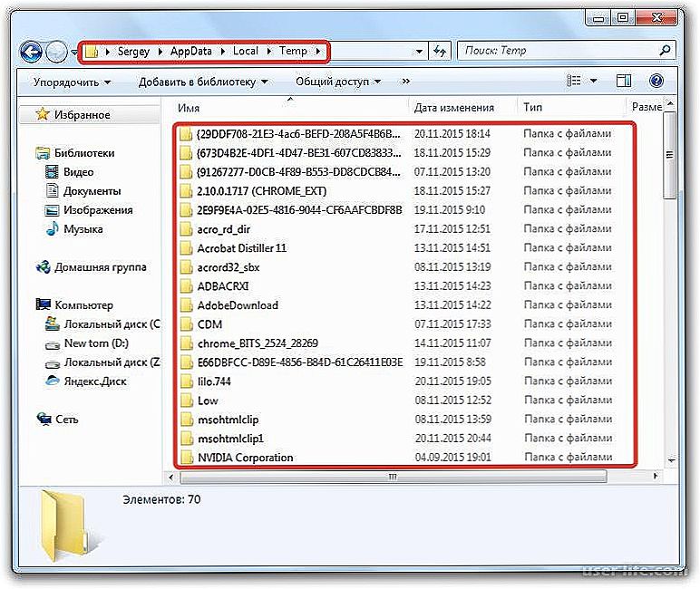Expand the chevron after Sergey in path

160,52
